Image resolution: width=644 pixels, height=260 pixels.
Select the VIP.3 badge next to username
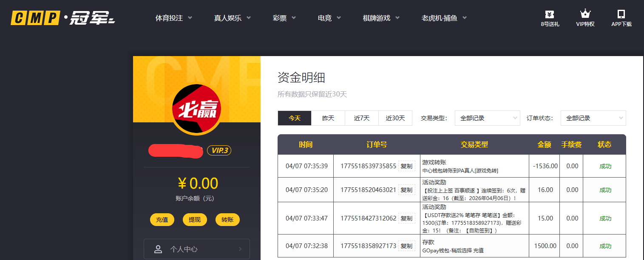click(x=219, y=150)
